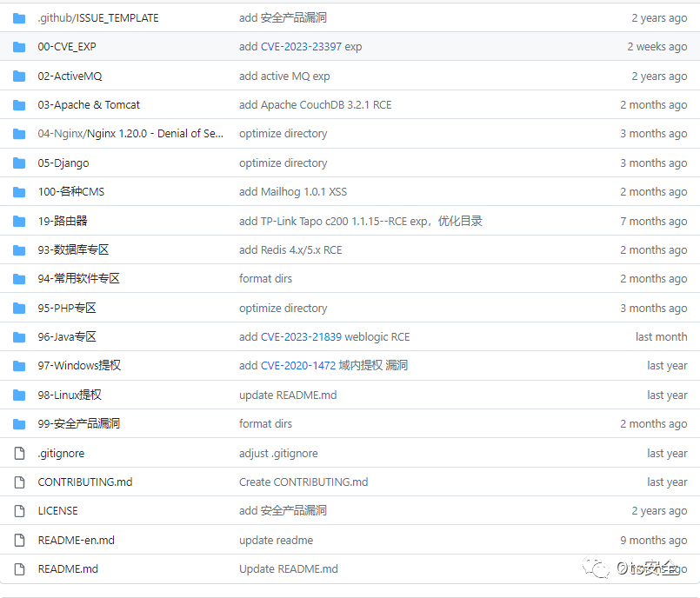Enter the 96-Java专区 directory
Viewport: 700px width, 598px height.
[67, 337]
